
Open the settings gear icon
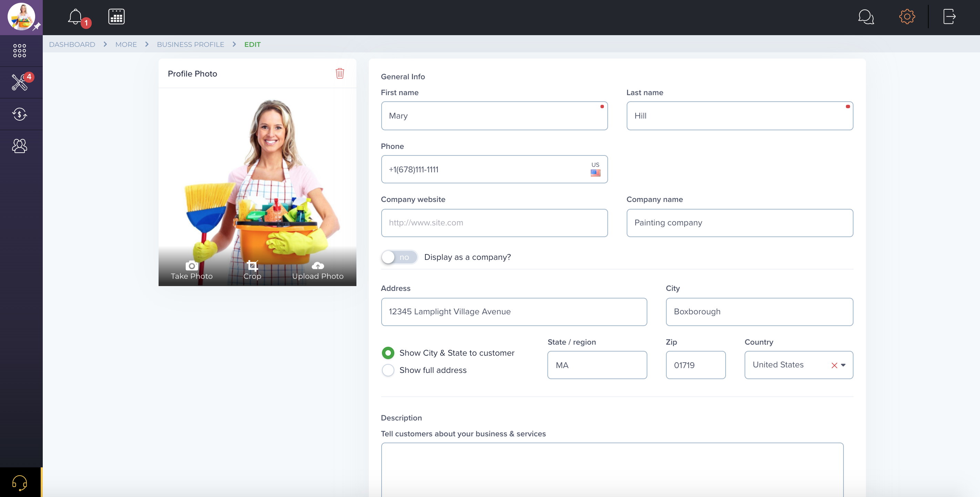tap(907, 17)
